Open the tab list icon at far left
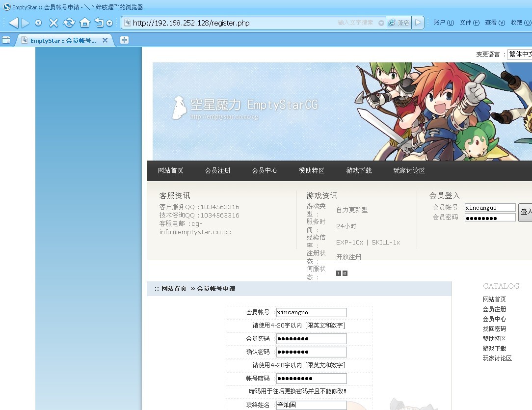The image size is (532, 410). 6,40
